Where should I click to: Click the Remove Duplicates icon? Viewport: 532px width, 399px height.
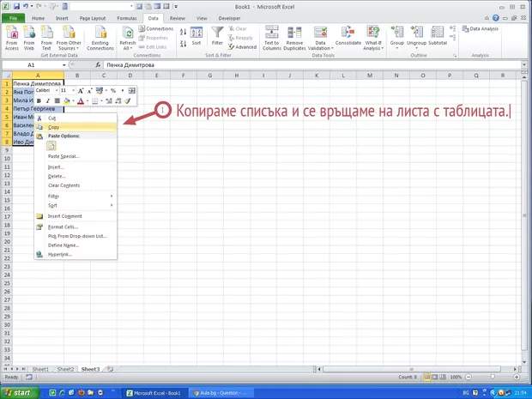pos(294,37)
